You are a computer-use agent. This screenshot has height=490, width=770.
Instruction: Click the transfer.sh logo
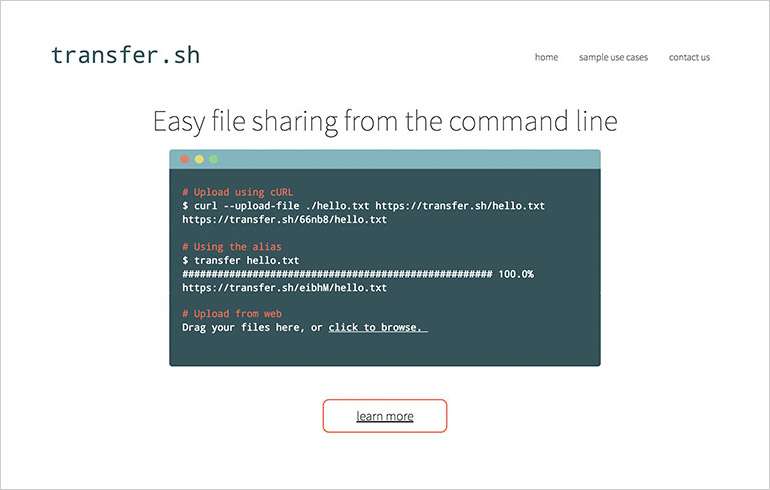tap(125, 55)
